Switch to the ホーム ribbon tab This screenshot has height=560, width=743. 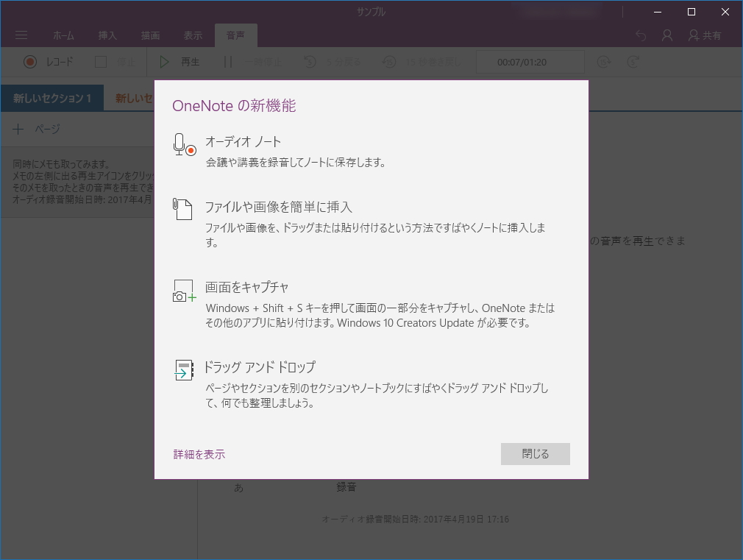[63, 35]
